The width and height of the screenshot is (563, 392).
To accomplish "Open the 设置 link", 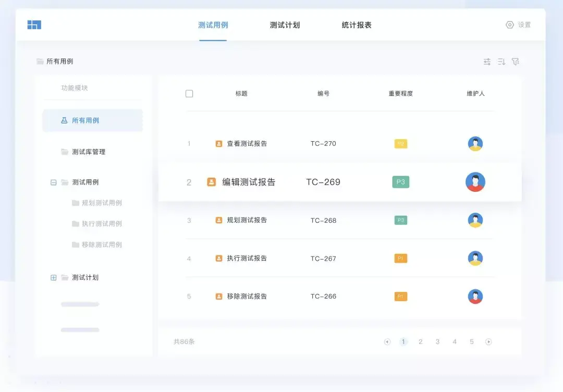I will click(524, 25).
